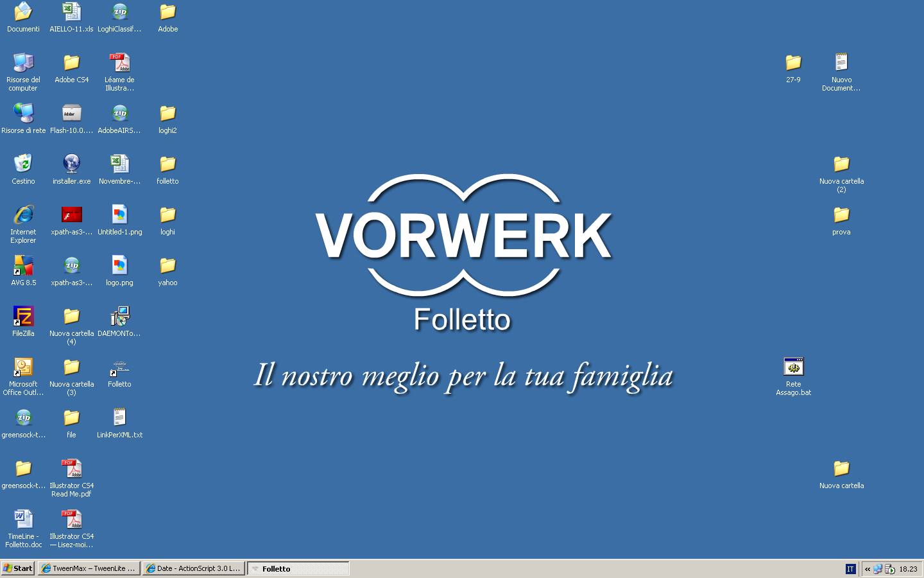Open the folder named file
924x578 pixels.
[x=71, y=417]
